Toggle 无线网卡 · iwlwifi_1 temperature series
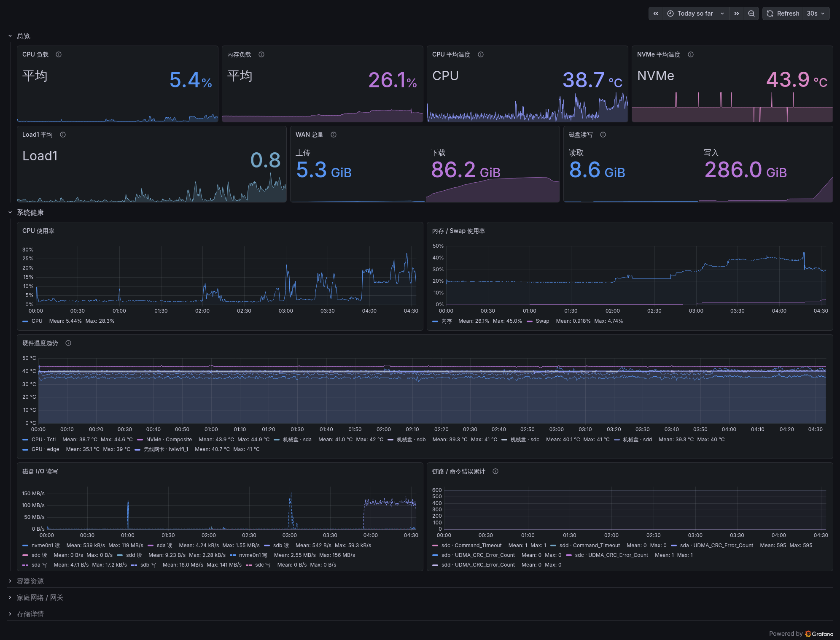The image size is (840, 640). [166, 449]
